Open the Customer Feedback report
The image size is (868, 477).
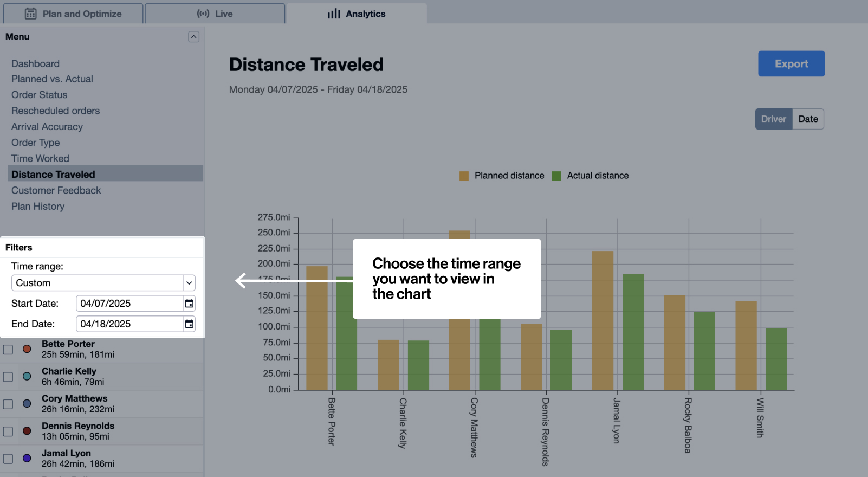click(x=56, y=190)
